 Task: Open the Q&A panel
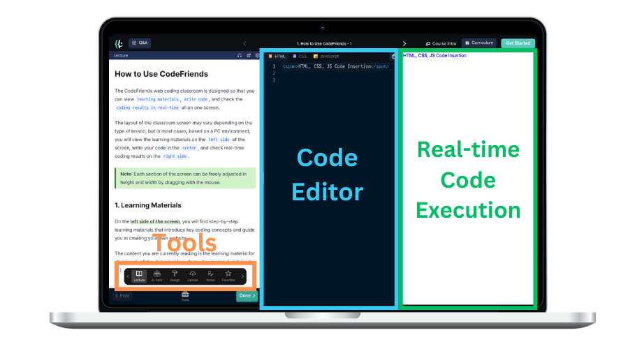click(140, 43)
